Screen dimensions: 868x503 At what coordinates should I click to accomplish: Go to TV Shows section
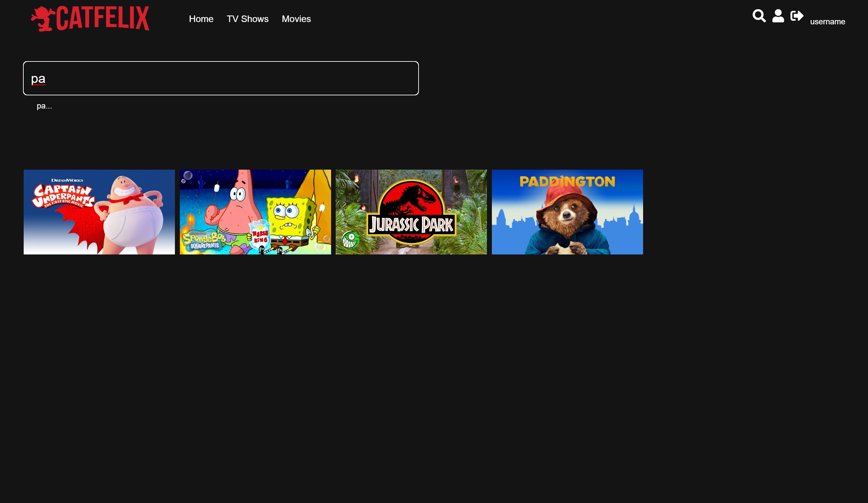pos(247,19)
